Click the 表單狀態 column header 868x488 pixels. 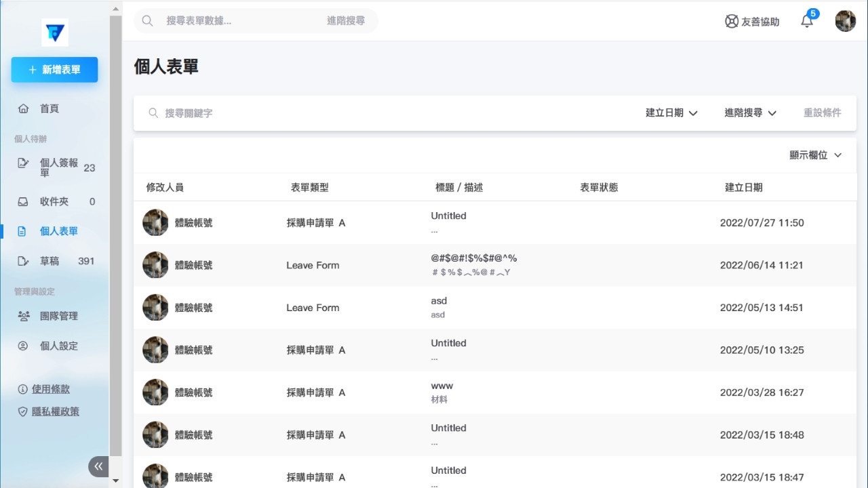click(599, 188)
